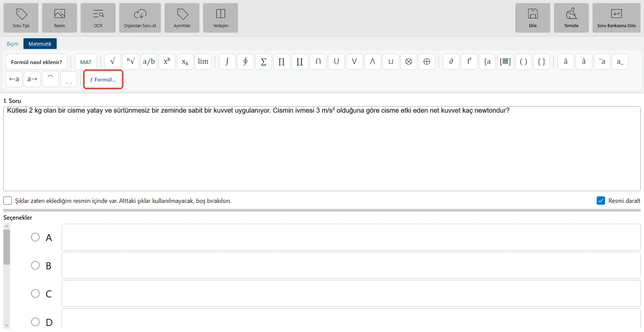644x332 pixels.
Task: Click the ƒ Formül... button
Action: [x=103, y=79]
